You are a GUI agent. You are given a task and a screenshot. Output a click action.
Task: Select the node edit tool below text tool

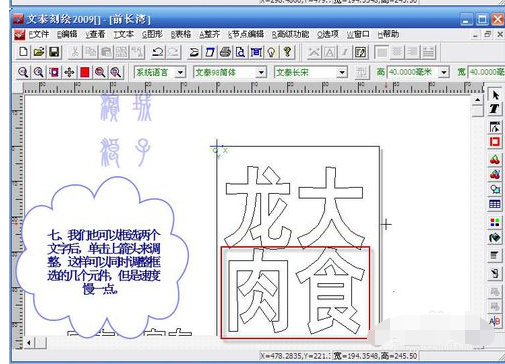coord(495,127)
